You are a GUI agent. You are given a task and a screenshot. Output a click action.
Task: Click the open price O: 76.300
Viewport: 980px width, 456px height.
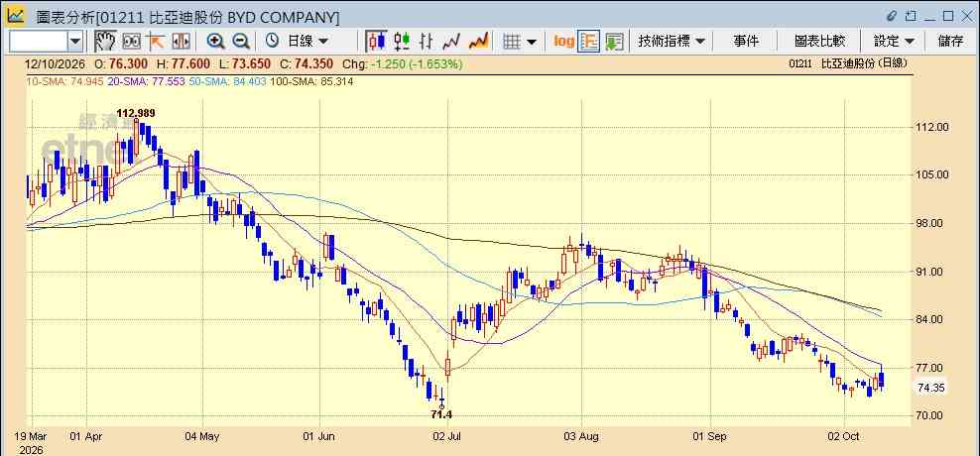tap(123, 63)
